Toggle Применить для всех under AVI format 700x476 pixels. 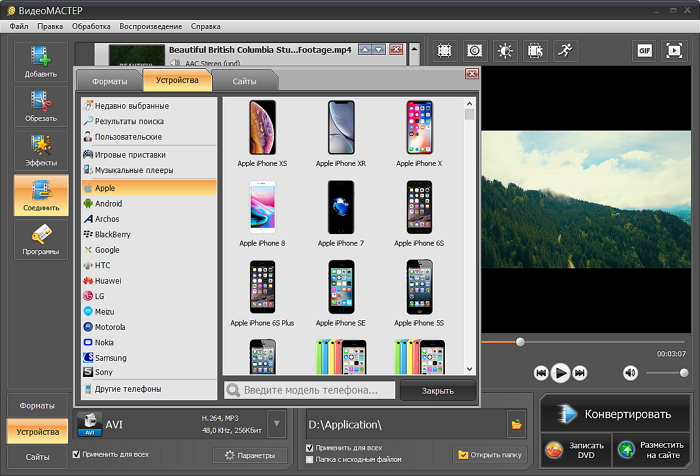[78, 454]
